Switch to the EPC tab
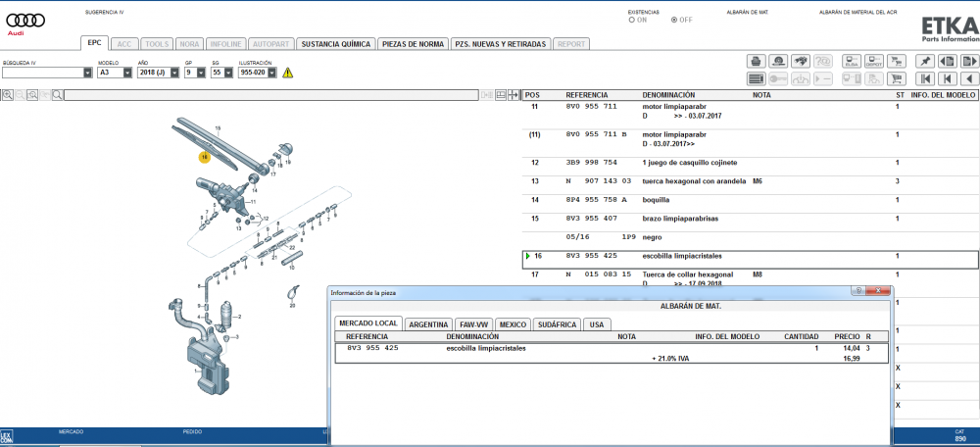Screen dimensions: 980x447 (95, 43)
